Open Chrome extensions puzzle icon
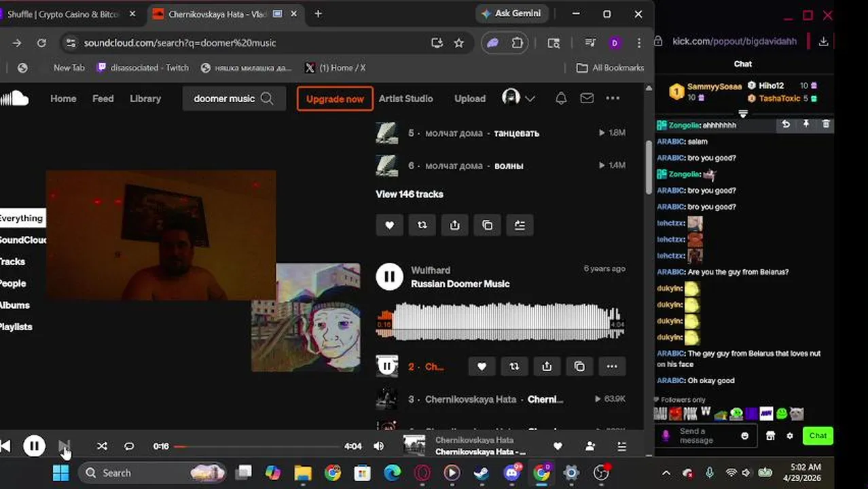The image size is (868, 489). 518,43
